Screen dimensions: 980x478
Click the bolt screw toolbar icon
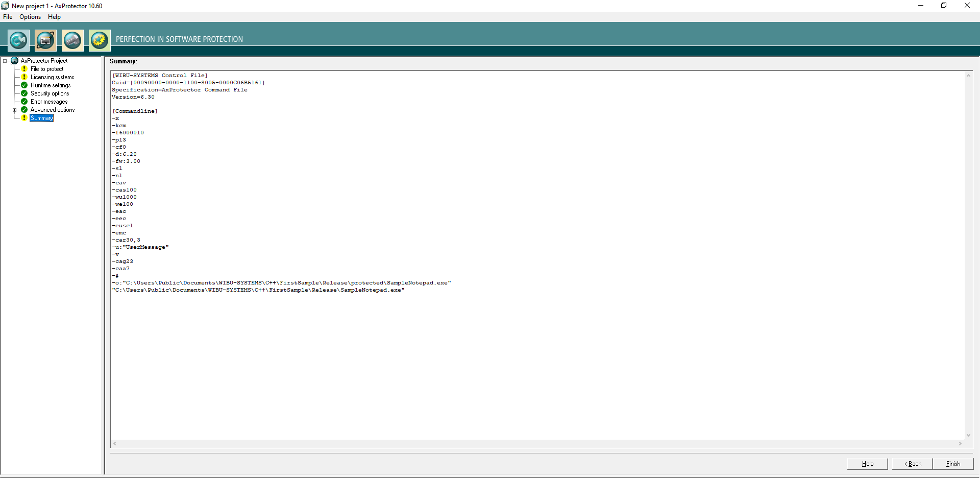click(72, 40)
